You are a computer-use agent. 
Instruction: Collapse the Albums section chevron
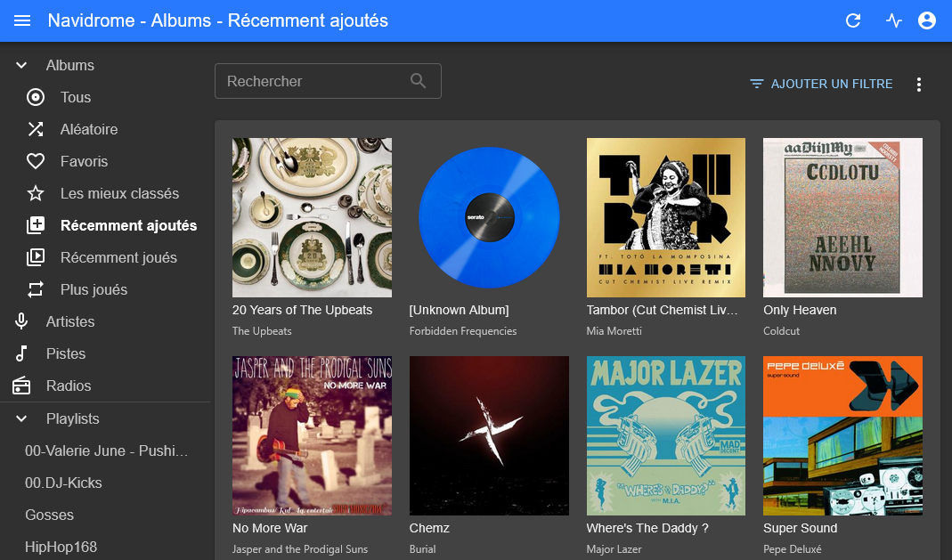[x=22, y=65]
